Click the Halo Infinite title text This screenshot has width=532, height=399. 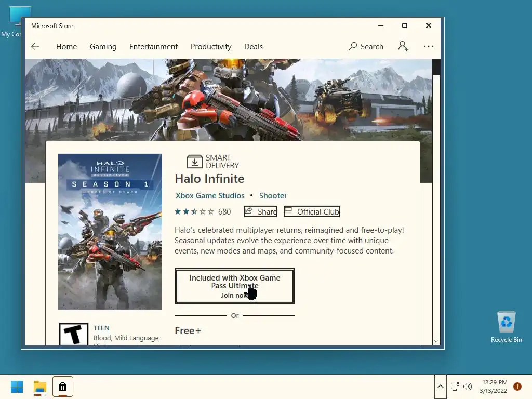tap(209, 179)
